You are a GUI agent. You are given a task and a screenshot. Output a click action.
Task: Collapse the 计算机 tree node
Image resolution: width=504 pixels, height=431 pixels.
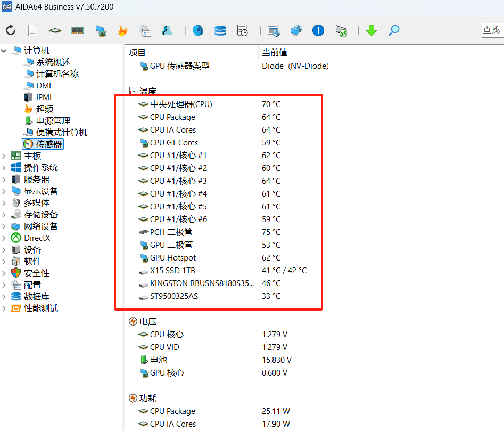(x=4, y=51)
